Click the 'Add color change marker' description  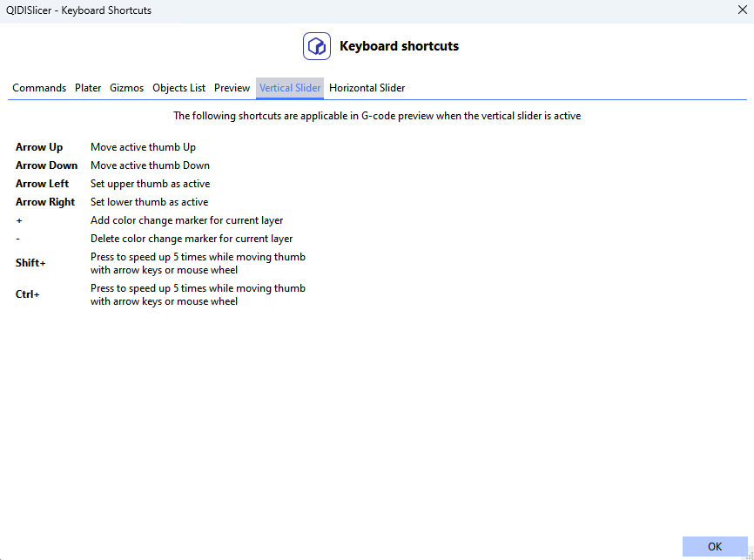pos(186,220)
